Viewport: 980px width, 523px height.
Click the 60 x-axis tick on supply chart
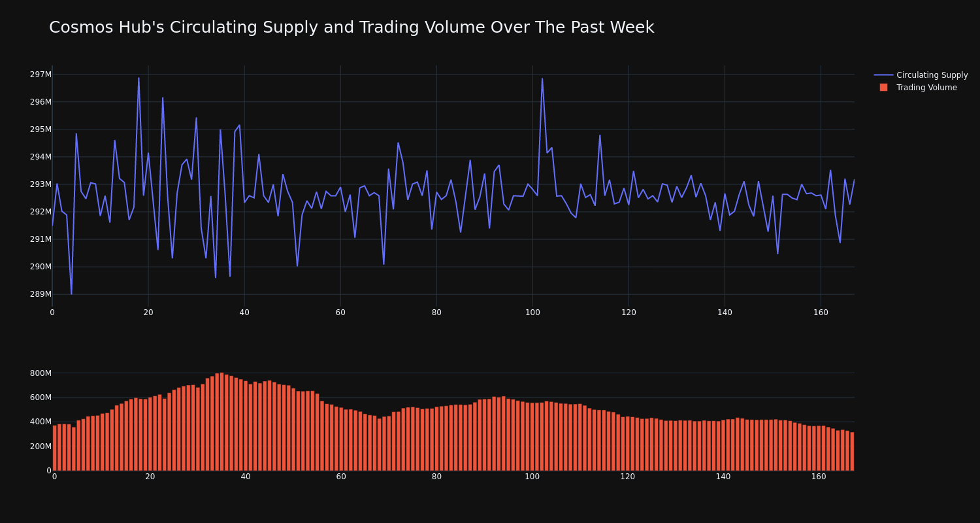point(340,312)
